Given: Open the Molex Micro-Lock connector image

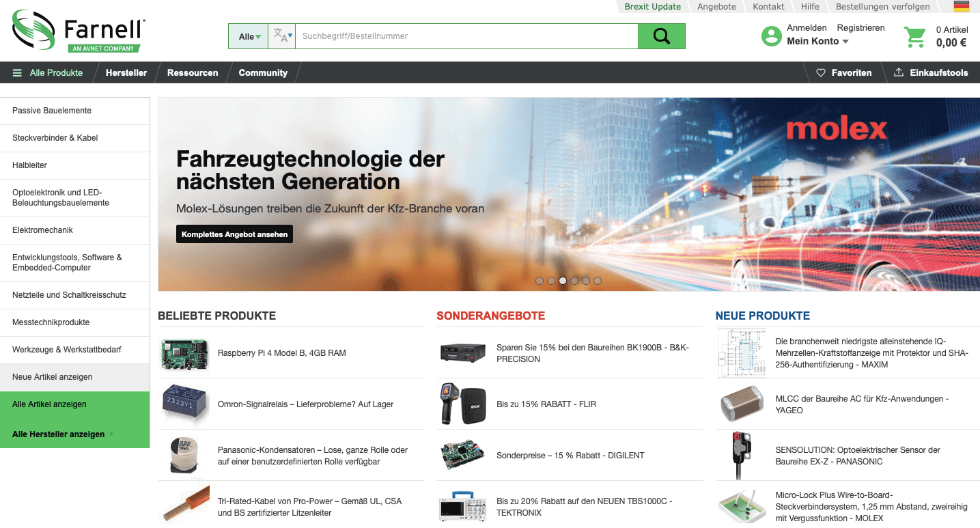Looking at the screenshot, I should click(742, 506).
